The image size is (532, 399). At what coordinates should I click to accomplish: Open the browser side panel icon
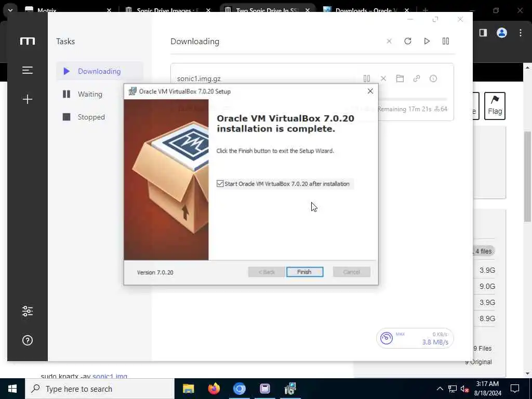483,33
